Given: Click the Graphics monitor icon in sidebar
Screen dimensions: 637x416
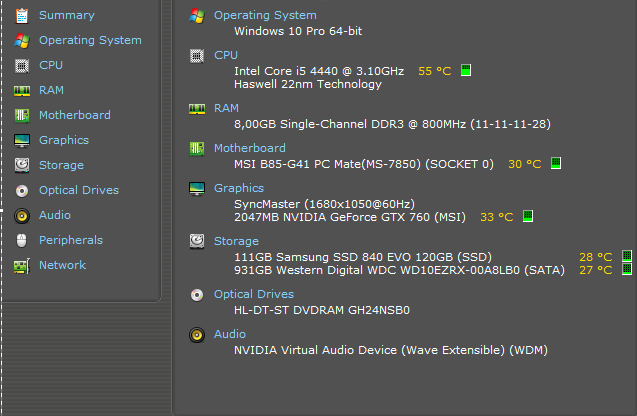Looking at the screenshot, I should click(21, 141).
